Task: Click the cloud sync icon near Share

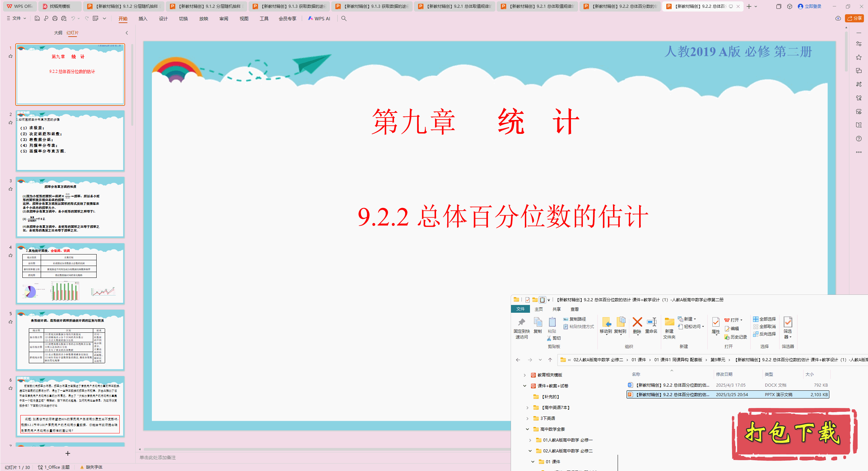Action: point(838,18)
